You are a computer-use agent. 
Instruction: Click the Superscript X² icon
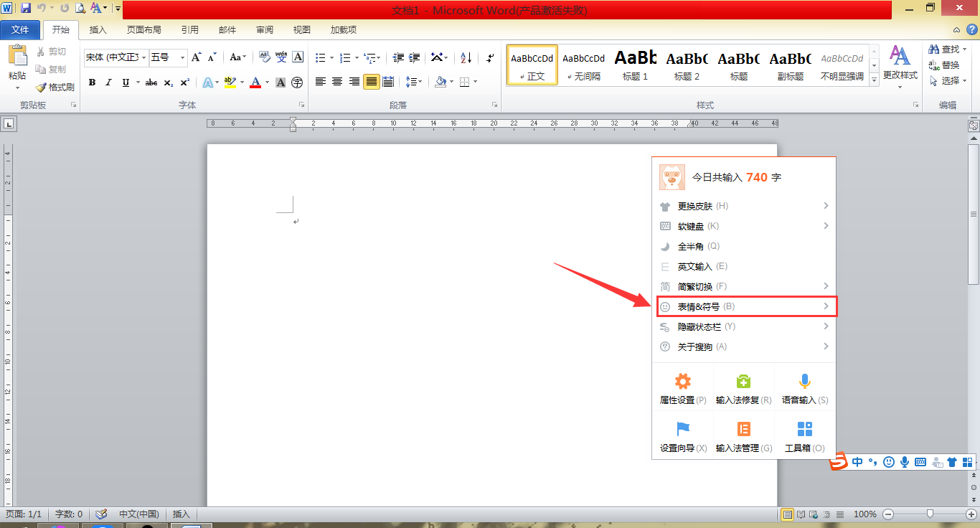[184, 82]
